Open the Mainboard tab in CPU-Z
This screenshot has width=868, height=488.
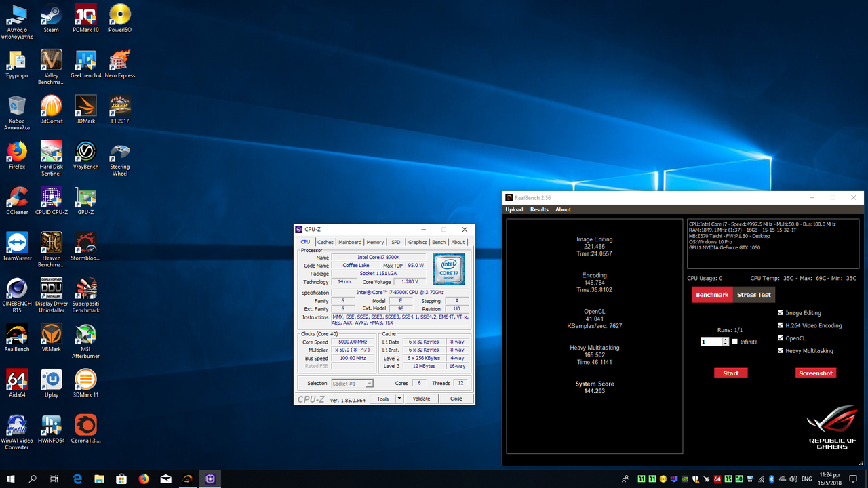point(350,242)
